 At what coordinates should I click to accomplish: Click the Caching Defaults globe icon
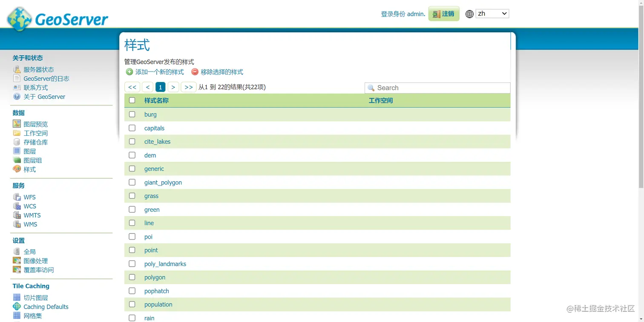pyautogui.click(x=17, y=306)
